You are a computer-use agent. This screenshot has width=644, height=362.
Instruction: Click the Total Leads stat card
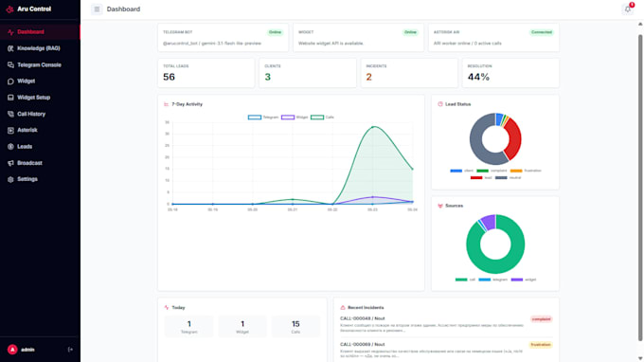coord(206,73)
